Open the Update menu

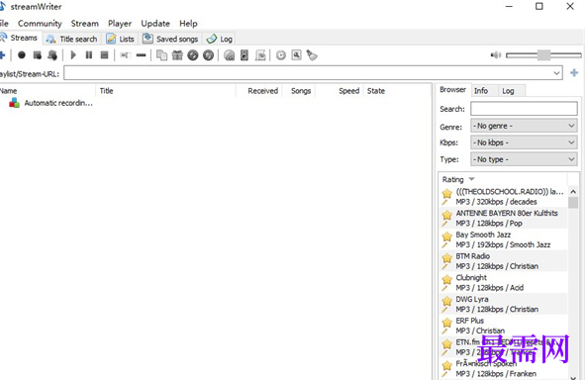[x=155, y=23]
